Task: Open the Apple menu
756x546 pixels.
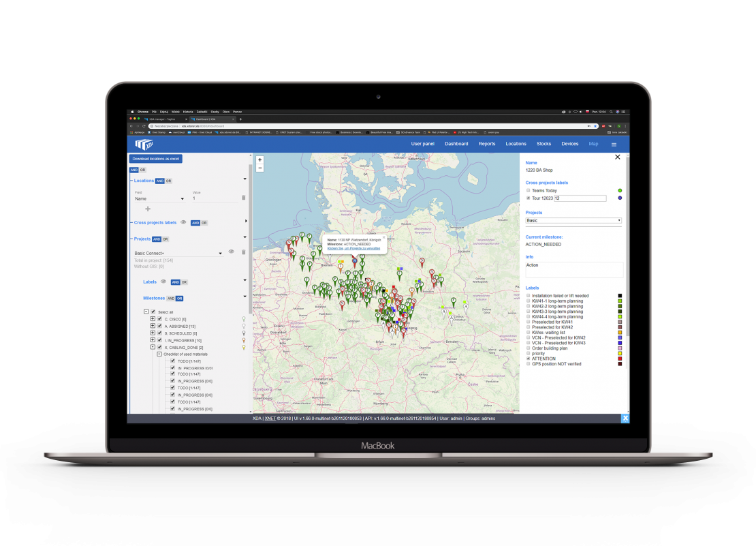Action: pyautogui.click(x=133, y=111)
